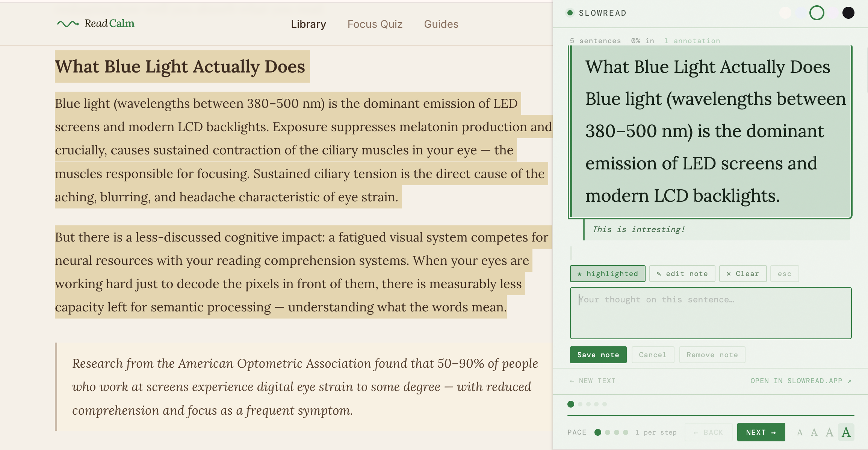The height and width of the screenshot is (450, 868).
Task: Click the Remove note button
Action: [x=712, y=355]
